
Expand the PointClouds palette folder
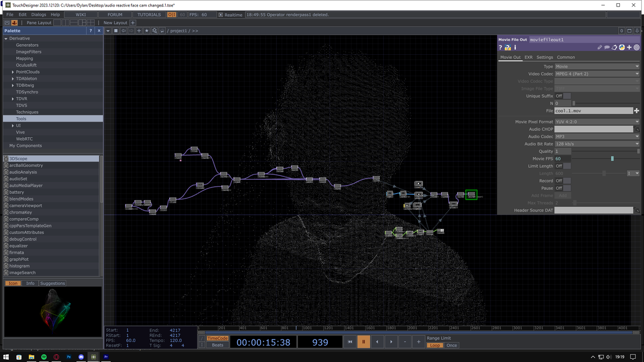click(x=13, y=72)
